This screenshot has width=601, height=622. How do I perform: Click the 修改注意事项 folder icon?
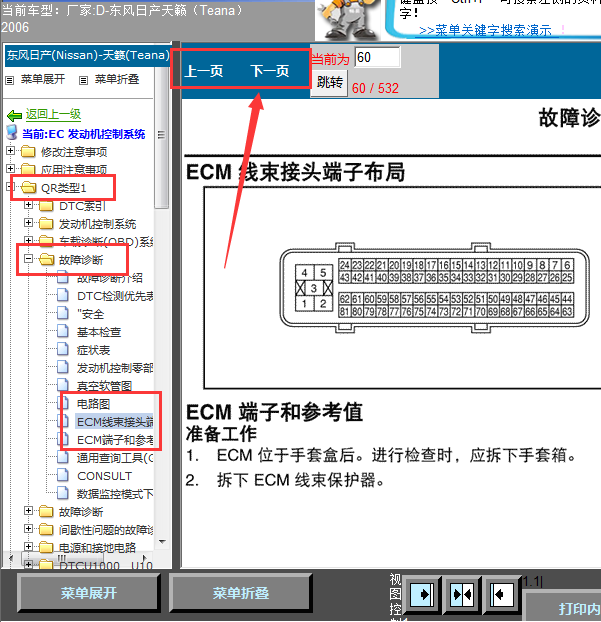(x=28, y=152)
